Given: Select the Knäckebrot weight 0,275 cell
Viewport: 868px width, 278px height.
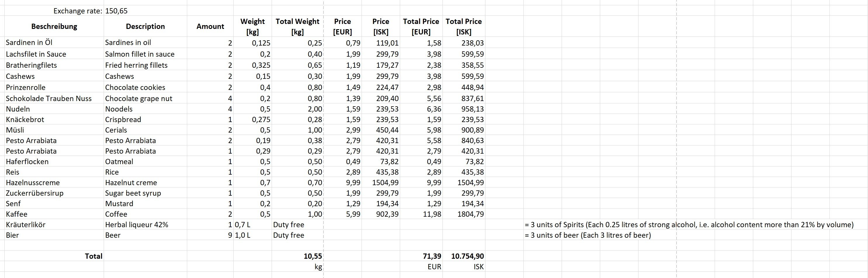Looking at the screenshot, I should click(252, 119).
